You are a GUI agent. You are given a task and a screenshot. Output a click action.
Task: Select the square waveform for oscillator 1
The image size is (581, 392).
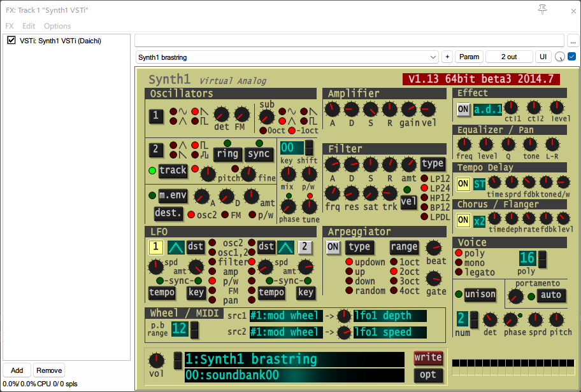[196, 121]
